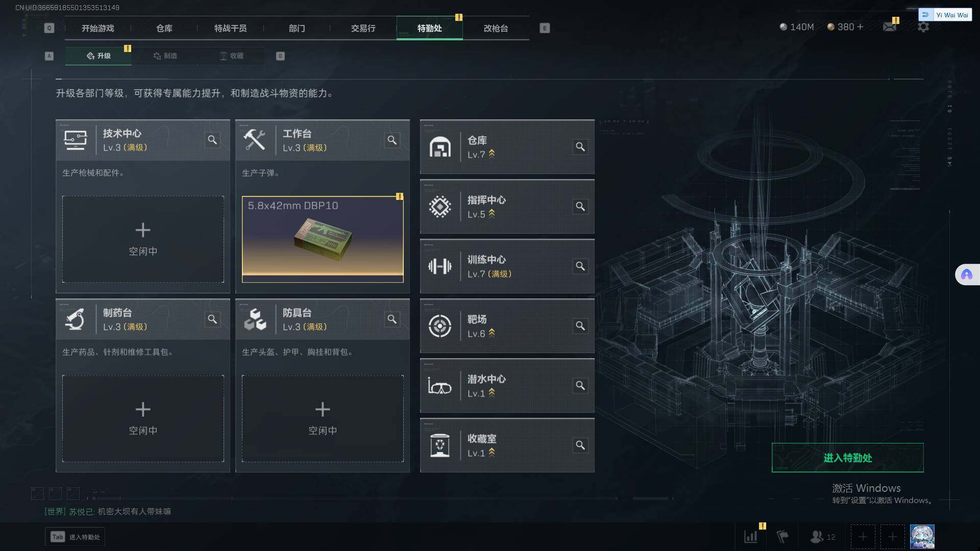980x551 pixels.
Task: Click the friends icon showing 12
Action: [822, 537]
